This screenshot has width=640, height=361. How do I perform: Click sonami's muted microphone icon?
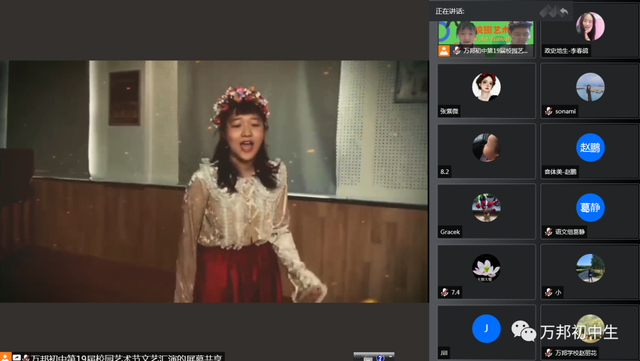coord(549,111)
